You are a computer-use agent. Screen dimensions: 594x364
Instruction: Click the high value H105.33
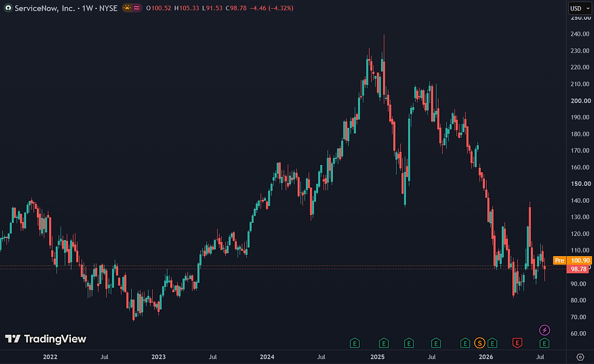(187, 8)
